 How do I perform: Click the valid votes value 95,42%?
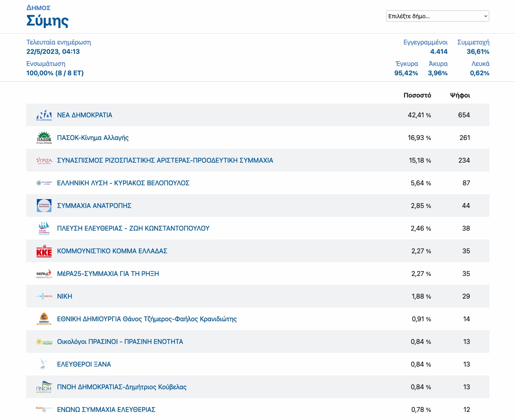coord(406,73)
